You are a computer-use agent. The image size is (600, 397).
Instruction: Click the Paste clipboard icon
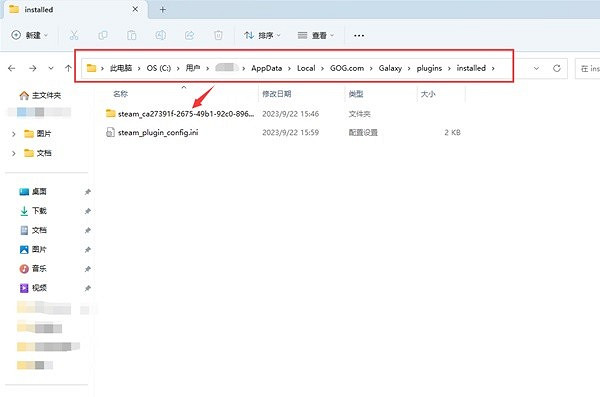pyautogui.click(x=132, y=35)
